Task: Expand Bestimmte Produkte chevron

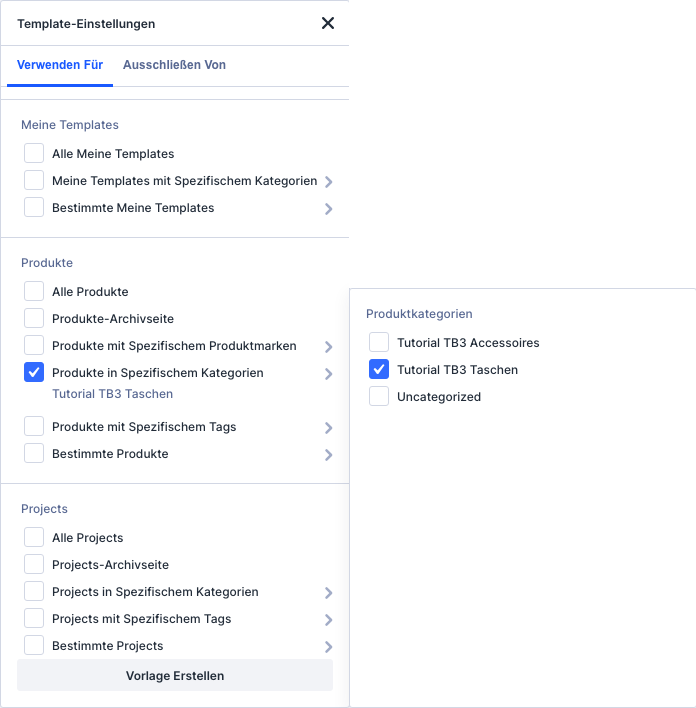Action: 329,455
